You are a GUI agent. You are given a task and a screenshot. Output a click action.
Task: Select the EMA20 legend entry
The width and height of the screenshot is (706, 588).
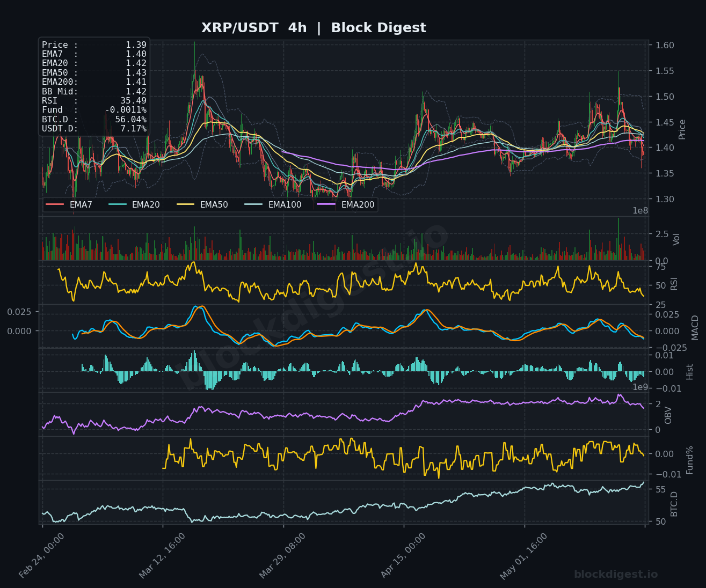pos(134,204)
